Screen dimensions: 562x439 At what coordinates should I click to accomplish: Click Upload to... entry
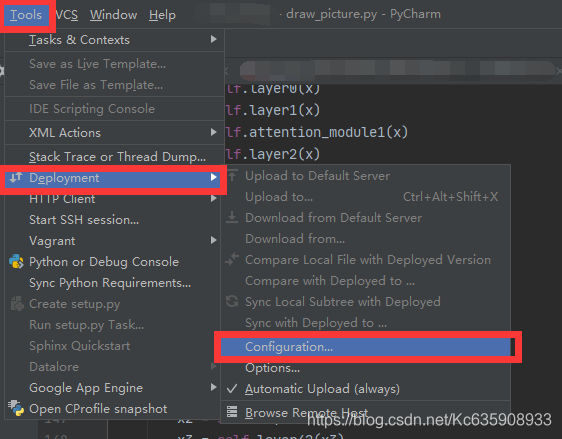pos(366,197)
